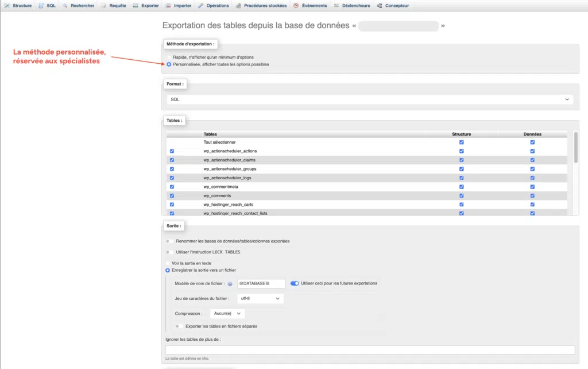Image resolution: width=588 pixels, height=369 pixels.
Task: Select the Exporter tab
Action: [x=146, y=6]
